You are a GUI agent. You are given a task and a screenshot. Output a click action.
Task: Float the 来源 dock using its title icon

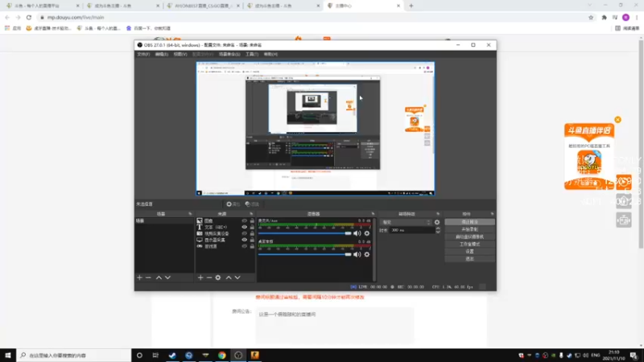251,214
